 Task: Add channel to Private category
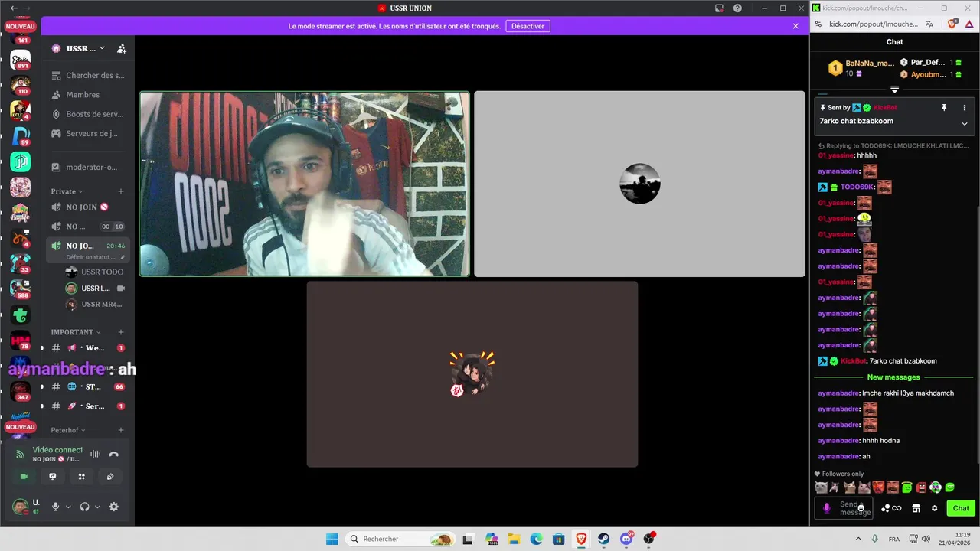[x=121, y=191]
